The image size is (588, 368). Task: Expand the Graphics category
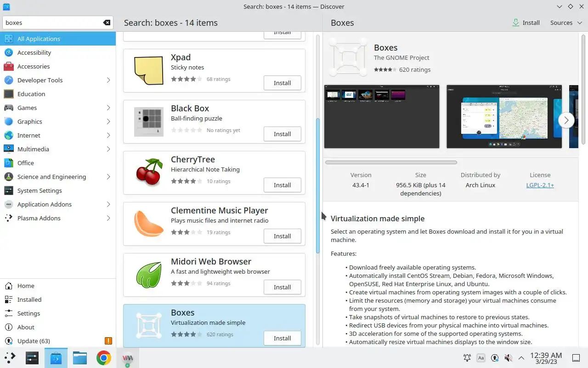108,121
